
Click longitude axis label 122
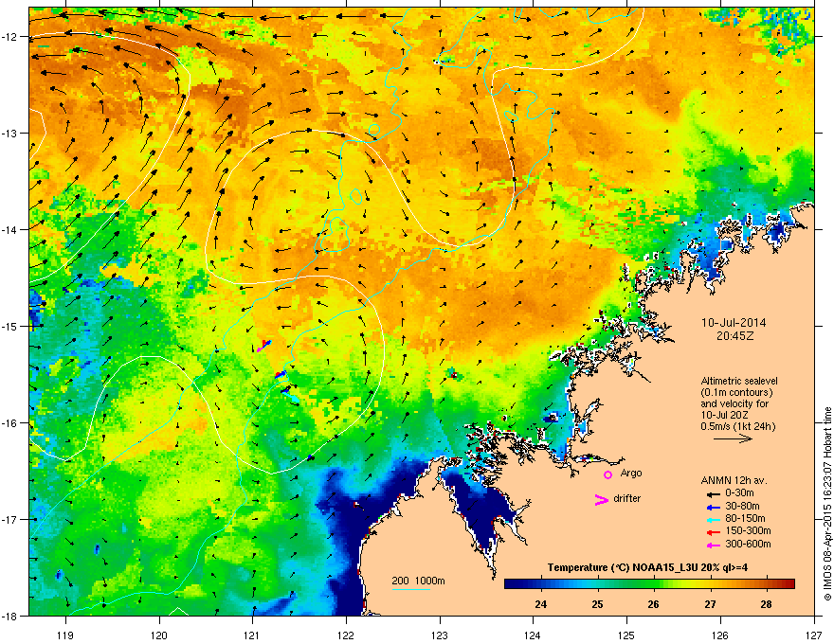coord(346,635)
